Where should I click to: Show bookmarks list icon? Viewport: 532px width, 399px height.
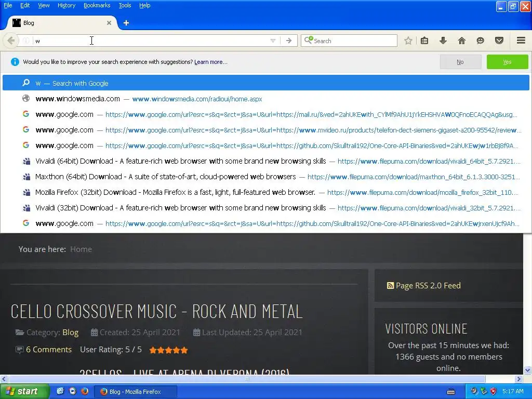point(424,41)
